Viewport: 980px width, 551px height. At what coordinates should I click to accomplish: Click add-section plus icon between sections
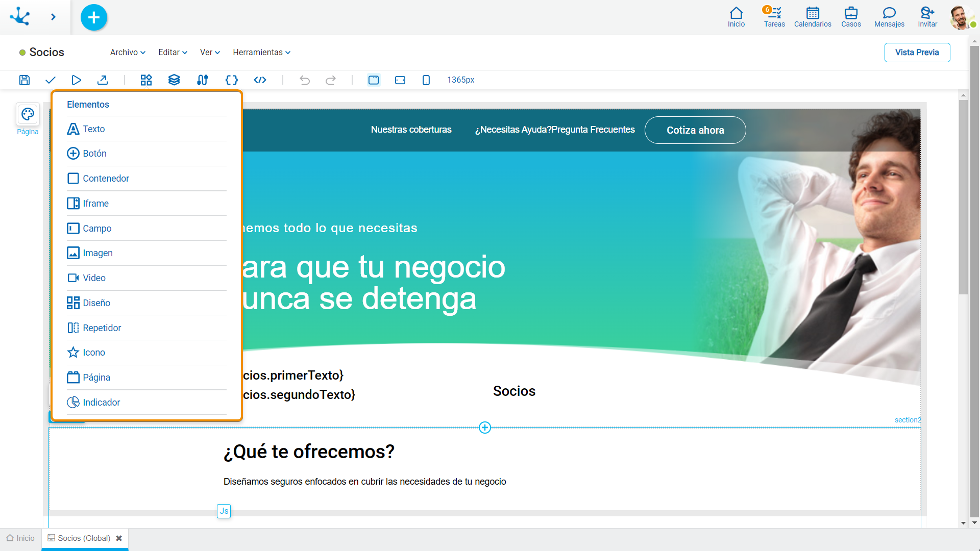485,428
